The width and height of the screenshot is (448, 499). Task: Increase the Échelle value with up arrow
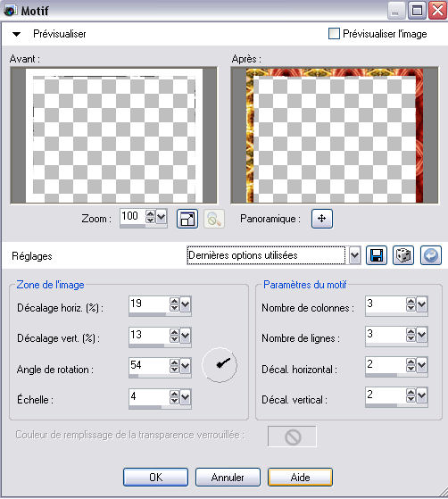click(174, 394)
